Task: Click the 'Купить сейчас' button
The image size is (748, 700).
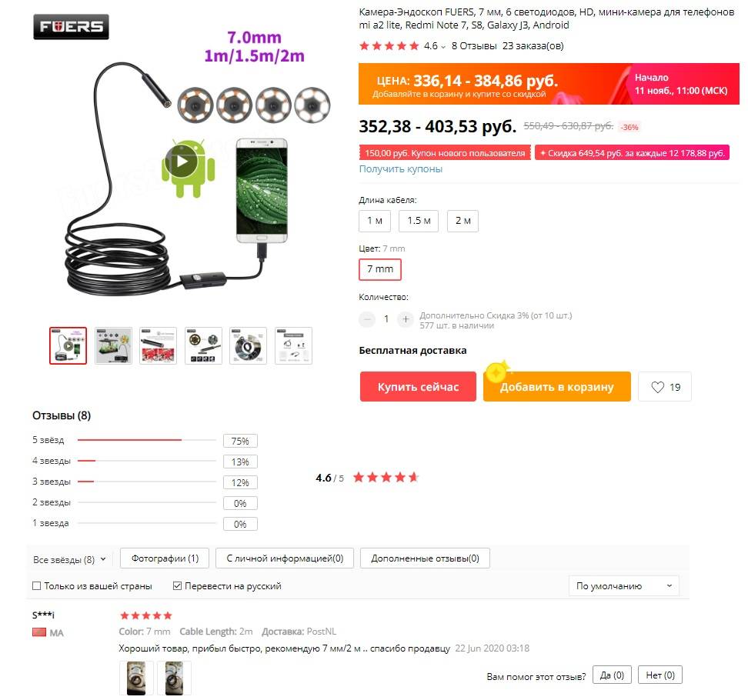Action: 418,387
